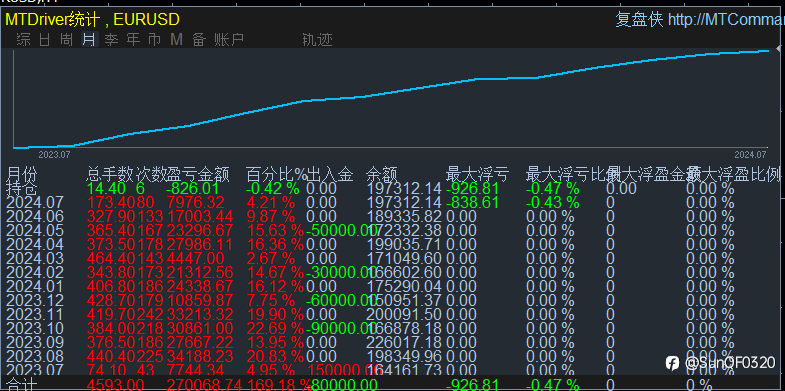Image resolution: width=785 pixels, height=391 pixels.
Task: Open the 币 currency tab
Action: pos(155,39)
